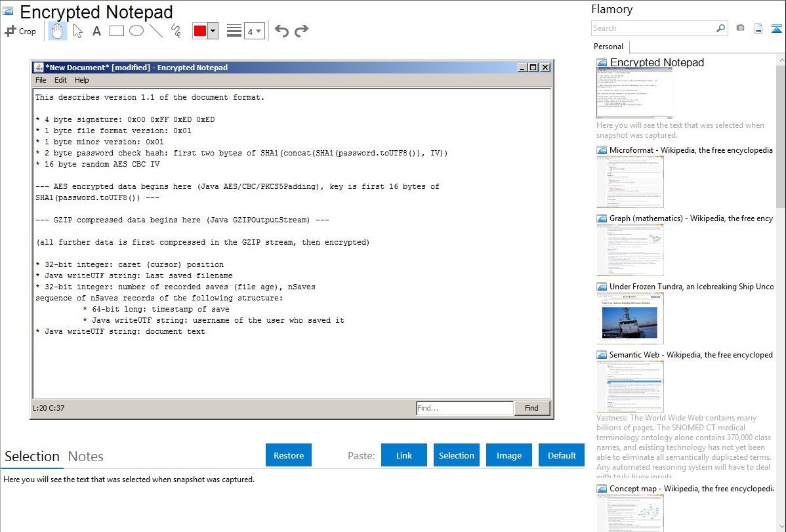This screenshot has height=532, width=786.
Task: Select the freehand scribble tool
Action: pyautogui.click(x=175, y=31)
